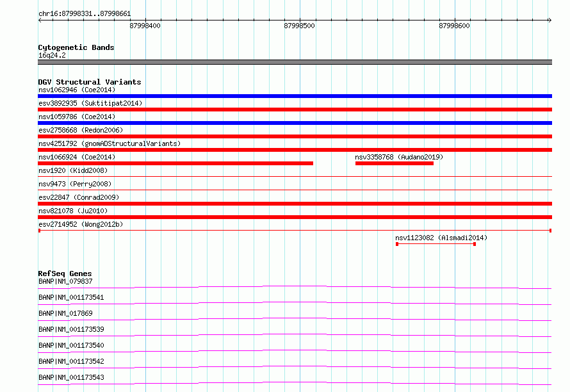This screenshot has height=392, width=570.
Task: Select the BANP|NM_001173543 transcript label
Action: 71,377
